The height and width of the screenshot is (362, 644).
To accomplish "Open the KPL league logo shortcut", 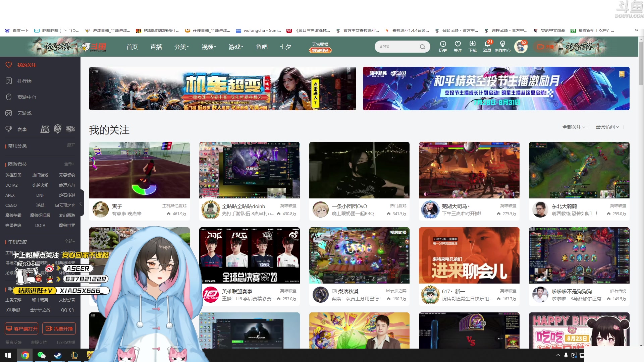I will 58,129.
